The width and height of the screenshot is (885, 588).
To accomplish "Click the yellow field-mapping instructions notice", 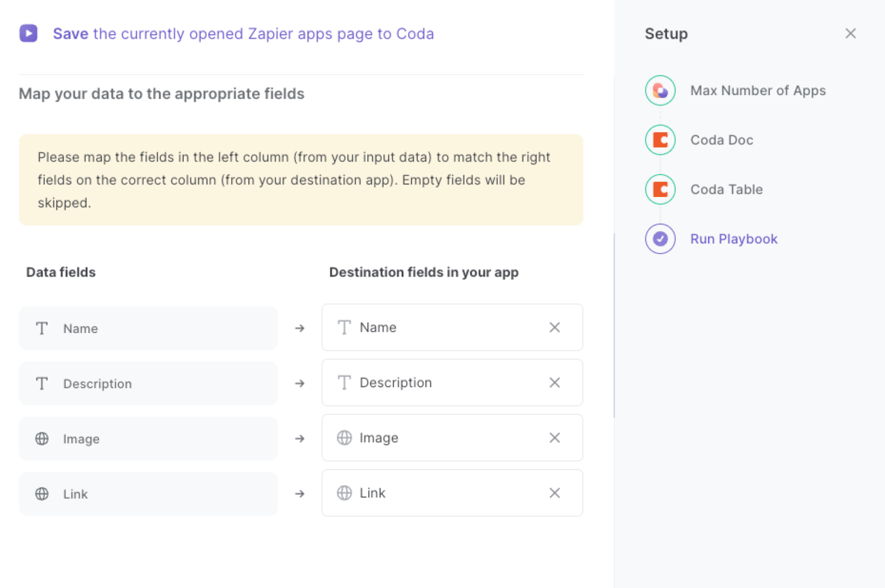I will coord(301,180).
